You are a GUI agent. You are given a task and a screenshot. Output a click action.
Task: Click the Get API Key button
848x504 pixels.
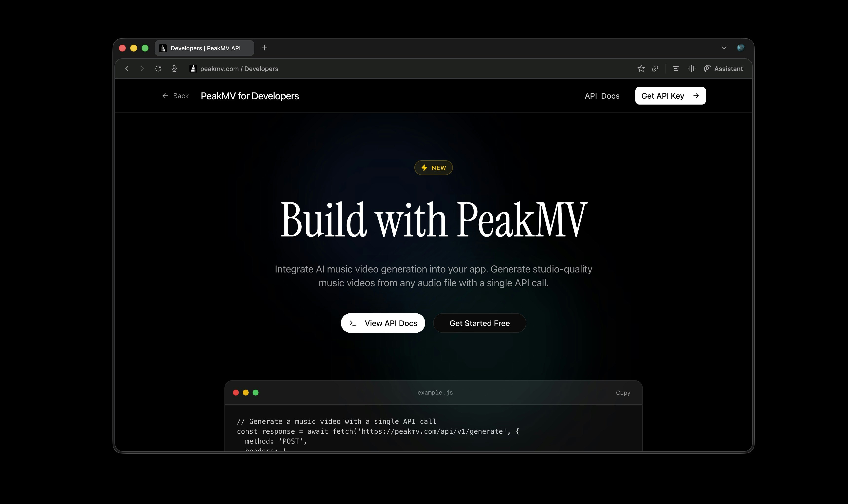[670, 95]
